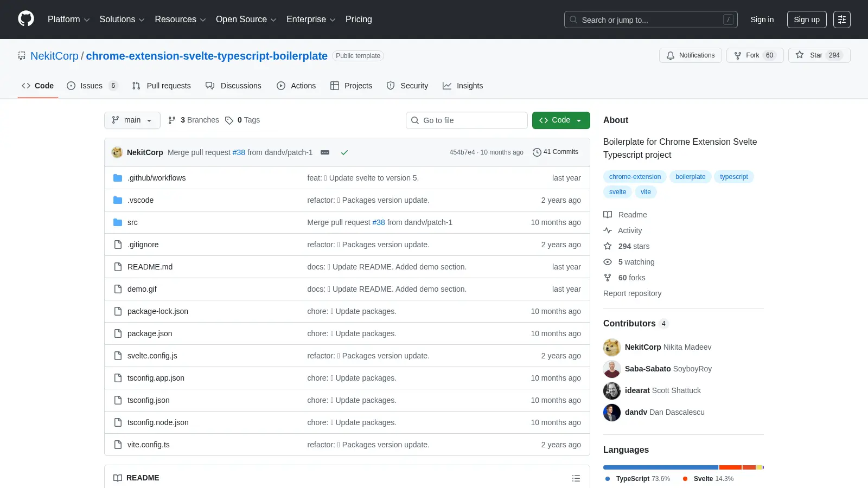The height and width of the screenshot is (488, 868).
Task: Switch to the Security tab
Action: (x=407, y=86)
